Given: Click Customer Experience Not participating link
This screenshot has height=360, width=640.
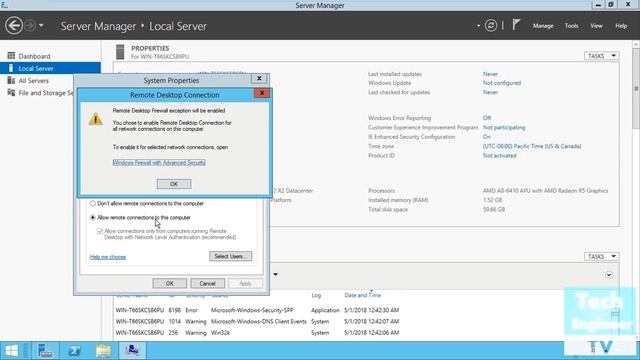Looking at the screenshot, I should [504, 127].
